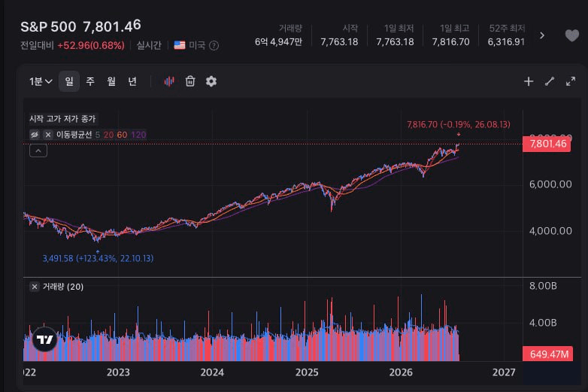This screenshot has width=588, height=392.
Task: Open chart settings gear icon
Action: coord(211,81)
